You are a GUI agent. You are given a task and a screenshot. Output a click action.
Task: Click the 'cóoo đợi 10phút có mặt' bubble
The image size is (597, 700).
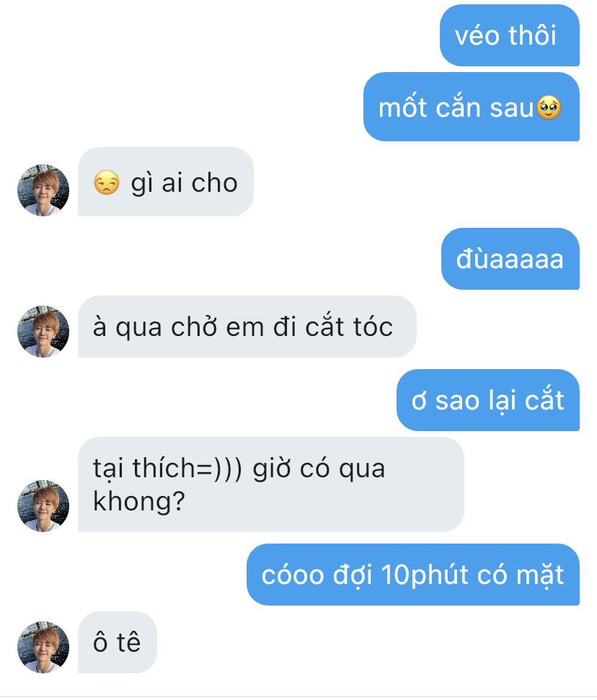(x=413, y=575)
